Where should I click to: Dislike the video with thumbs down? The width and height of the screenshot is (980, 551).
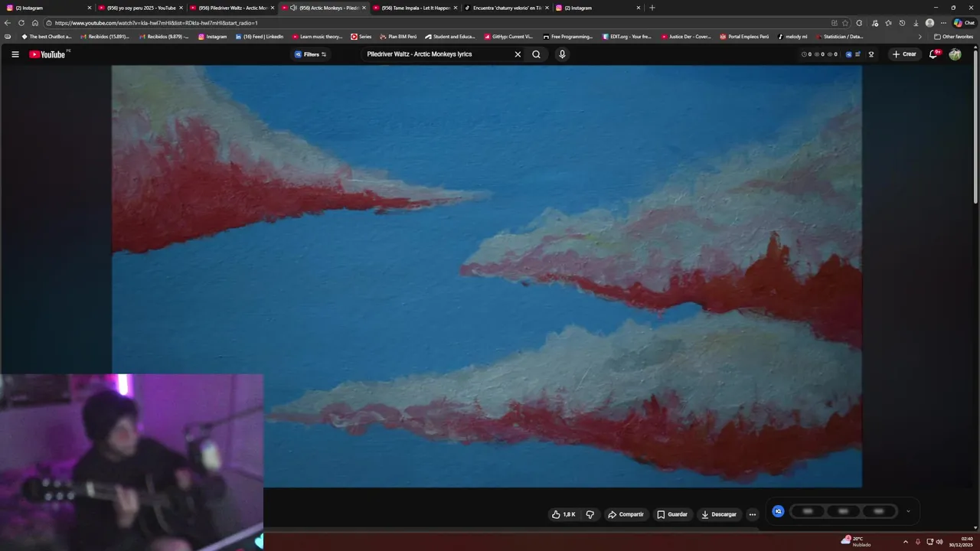click(x=590, y=514)
